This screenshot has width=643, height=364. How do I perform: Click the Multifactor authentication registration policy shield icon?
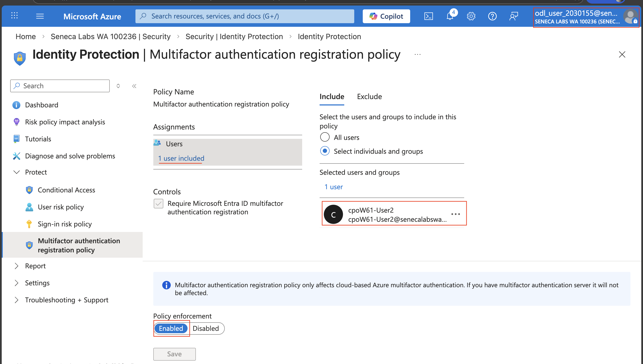[29, 245]
